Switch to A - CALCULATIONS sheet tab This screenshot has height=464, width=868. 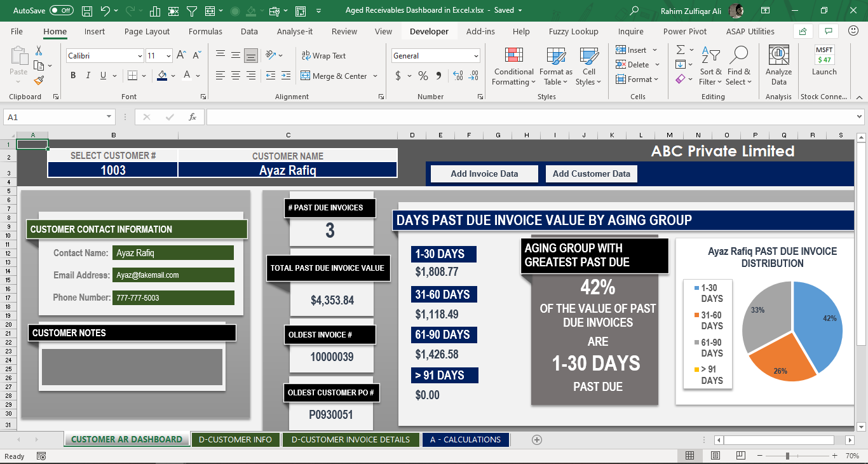465,439
